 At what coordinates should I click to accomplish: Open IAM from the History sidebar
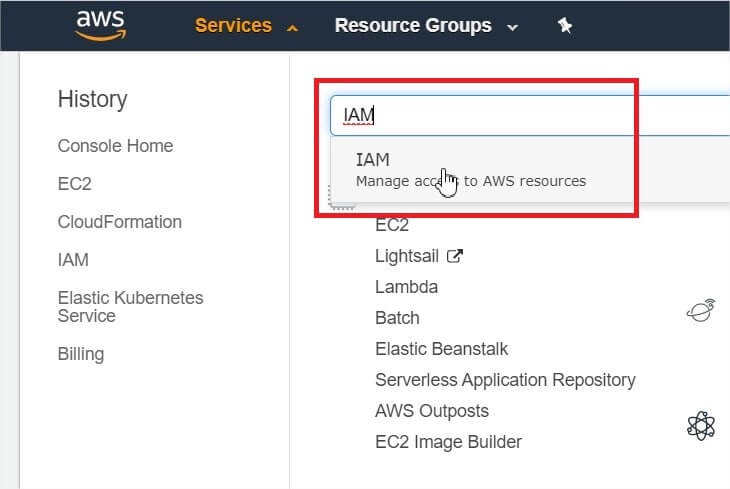[x=73, y=260]
